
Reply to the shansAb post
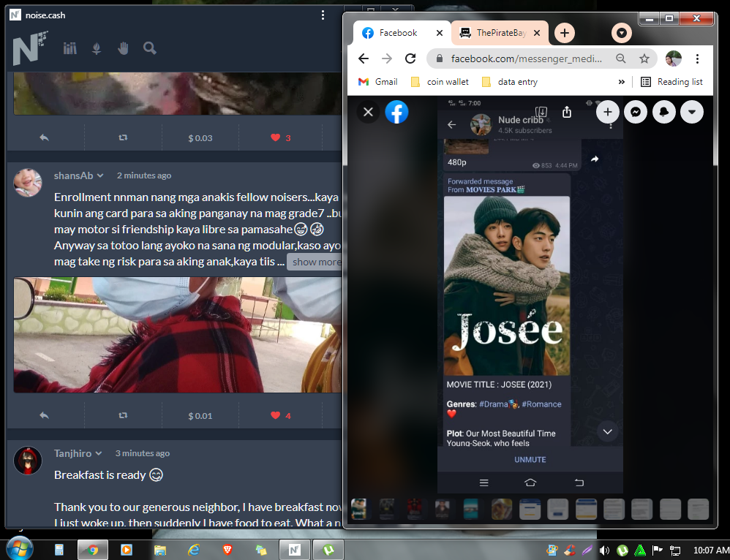44,415
